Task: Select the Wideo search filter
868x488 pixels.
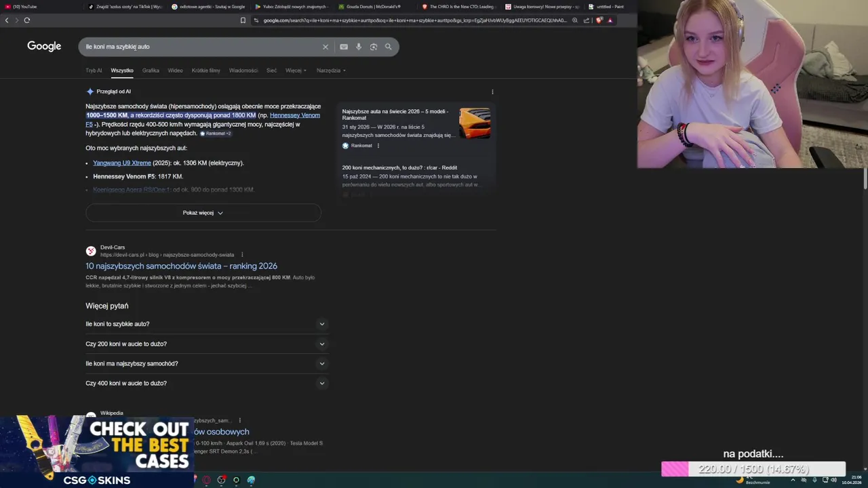Action: tap(176, 70)
